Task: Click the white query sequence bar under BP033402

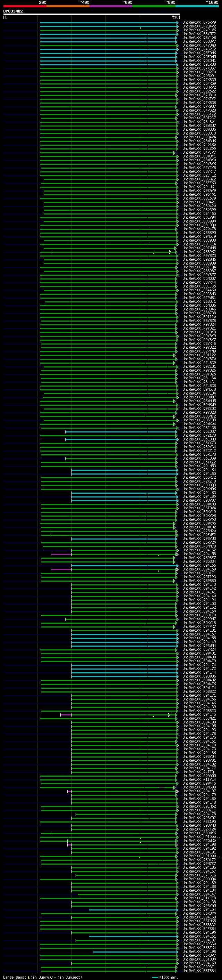Action: 91,15
